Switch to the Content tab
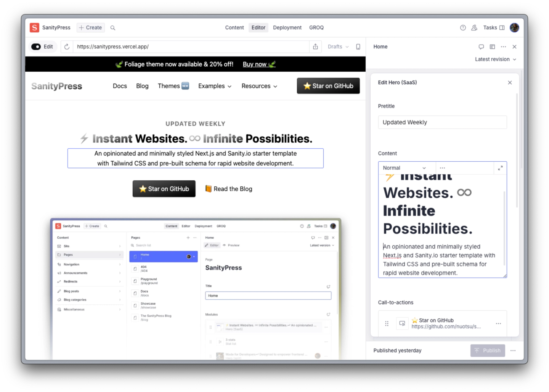This screenshot has width=549, height=392. coord(234,27)
